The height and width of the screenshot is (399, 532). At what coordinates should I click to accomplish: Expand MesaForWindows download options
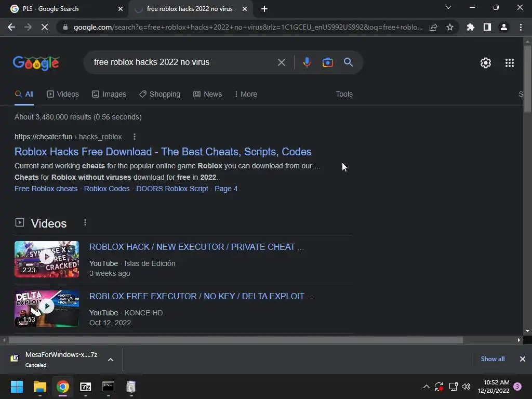(111, 360)
